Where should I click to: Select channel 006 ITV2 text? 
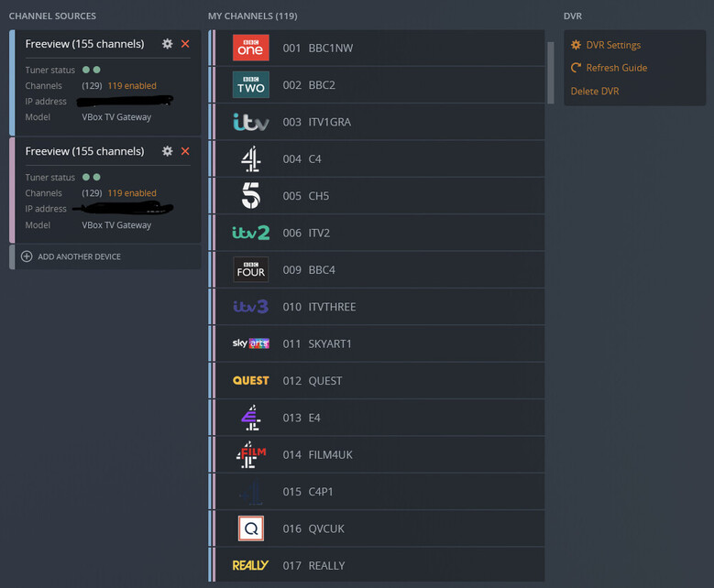306,233
